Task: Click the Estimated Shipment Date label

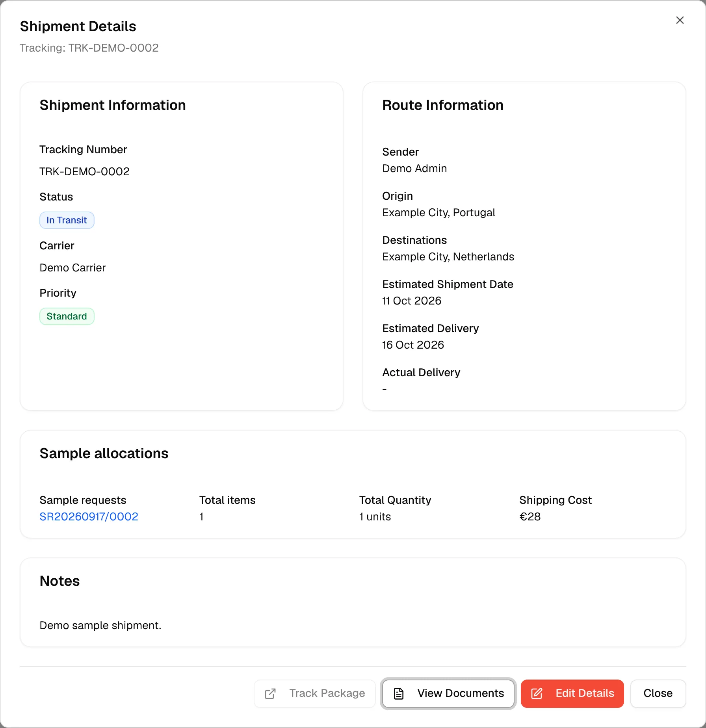Action: pos(448,284)
